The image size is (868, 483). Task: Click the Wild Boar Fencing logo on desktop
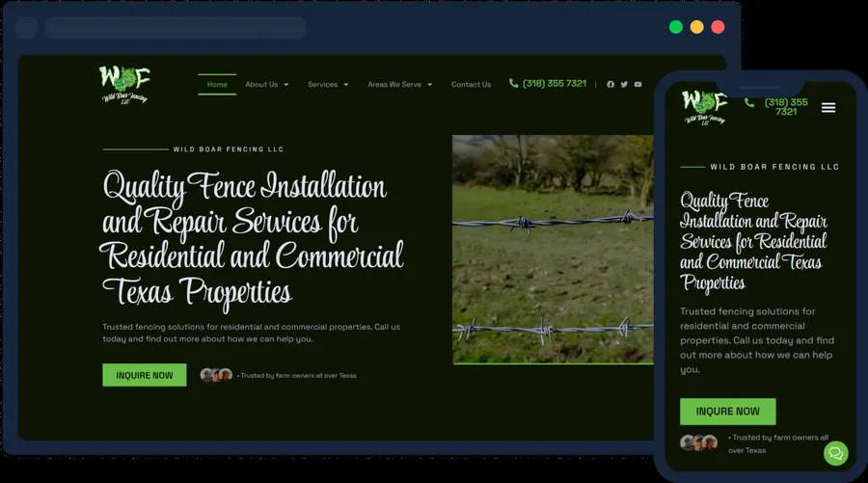click(124, 85)
